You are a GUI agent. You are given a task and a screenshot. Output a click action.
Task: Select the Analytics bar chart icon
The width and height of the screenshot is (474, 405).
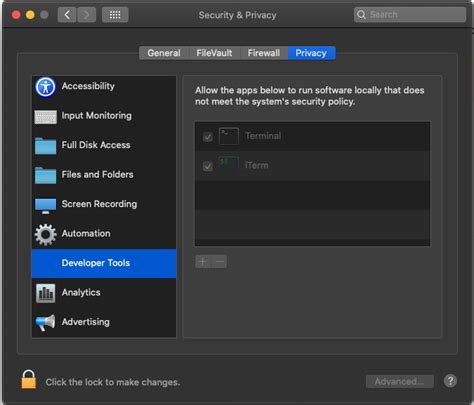(x=46, y=293)
